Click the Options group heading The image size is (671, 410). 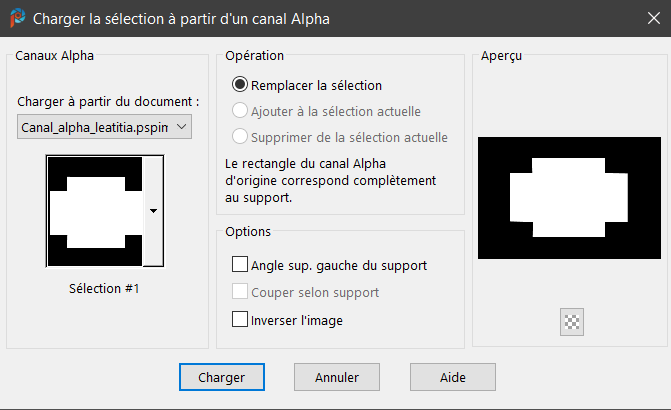(248, 231)
